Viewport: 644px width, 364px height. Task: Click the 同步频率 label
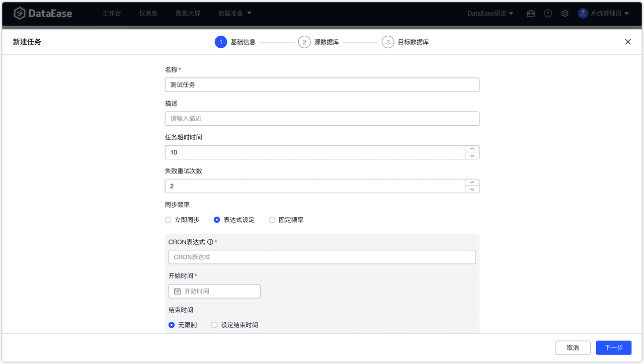click(x=177, y=205)
